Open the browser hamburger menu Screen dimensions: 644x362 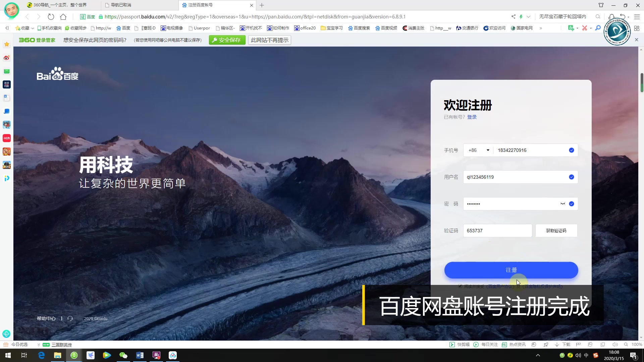636,16
